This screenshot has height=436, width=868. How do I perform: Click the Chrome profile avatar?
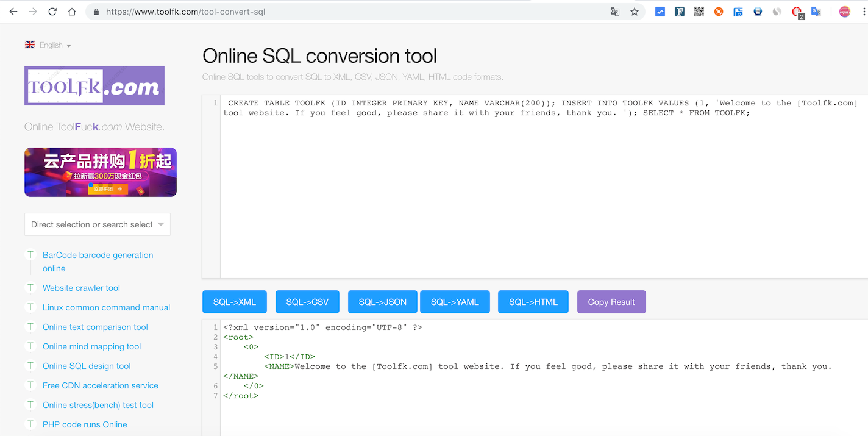pos(844,11)
